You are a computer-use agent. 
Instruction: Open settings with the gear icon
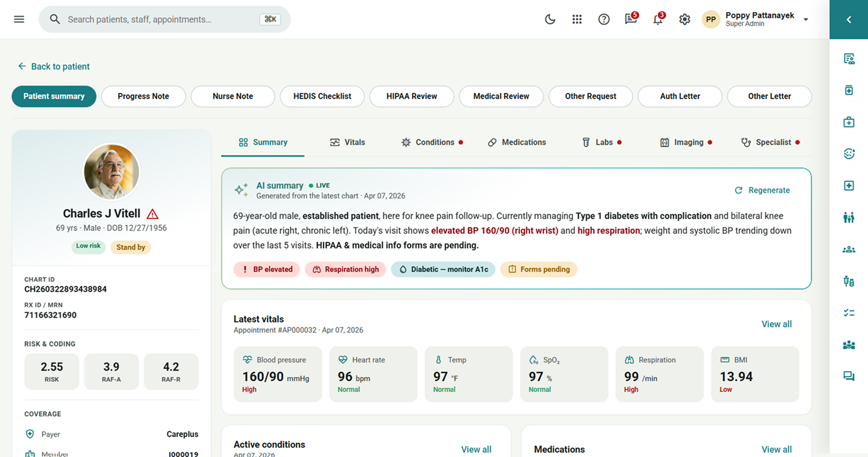tap(684, 19)
